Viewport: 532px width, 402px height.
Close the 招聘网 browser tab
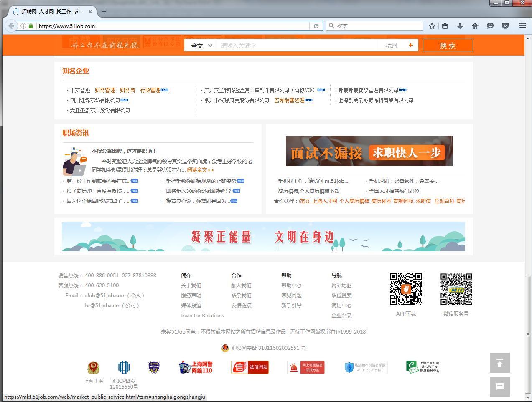tap(90, 12)
